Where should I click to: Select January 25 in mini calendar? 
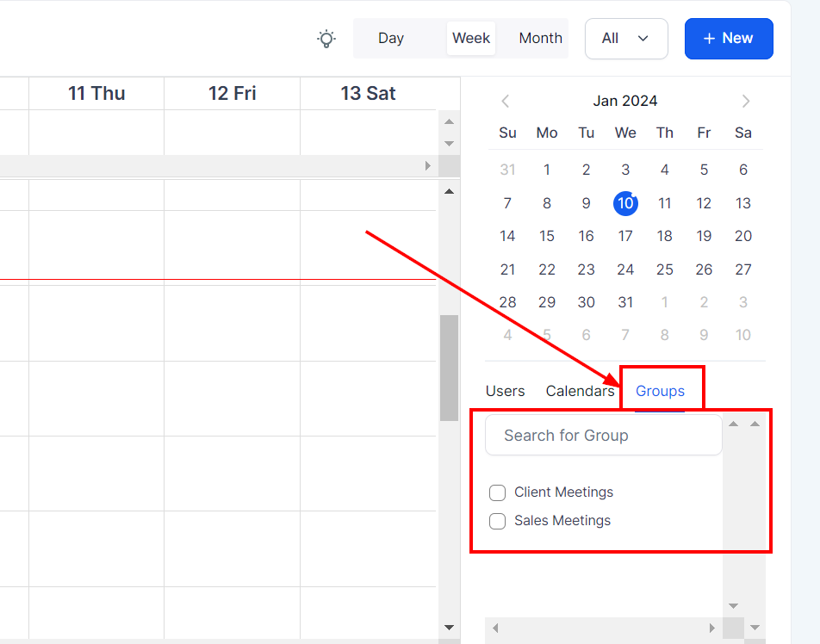pyautogui.click(x=665, y=269)
